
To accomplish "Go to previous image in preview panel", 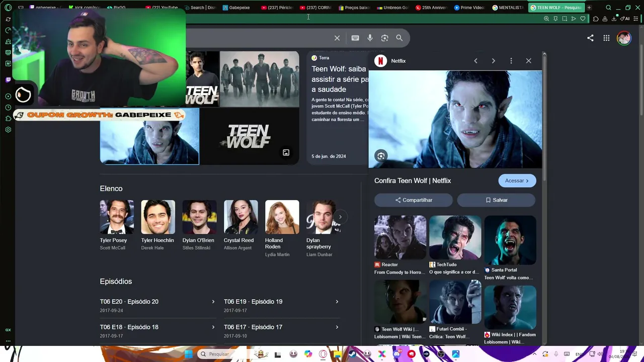I will coord(475,61).
